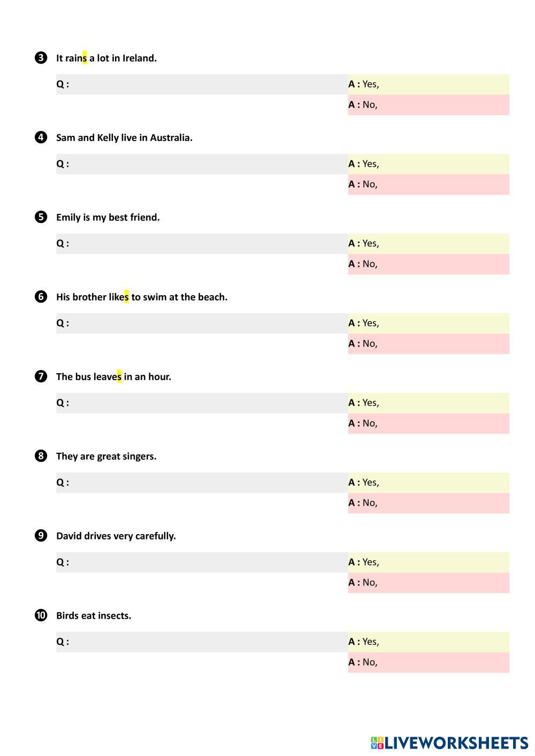
Task: Click the No answer field for singers sentence
Action: [443, 503]
